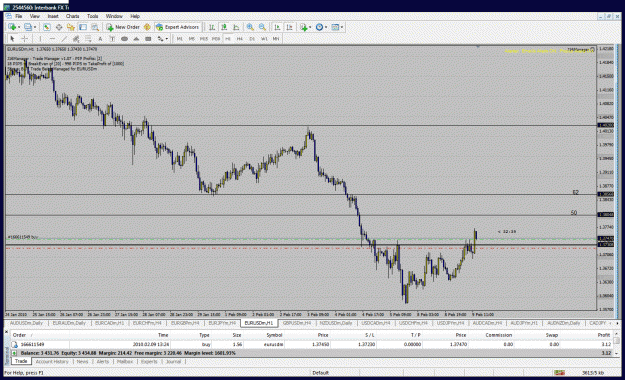Viewport: 625px width, 380px height.
Task: Zoom in on the chart
Action: point(250,27)
